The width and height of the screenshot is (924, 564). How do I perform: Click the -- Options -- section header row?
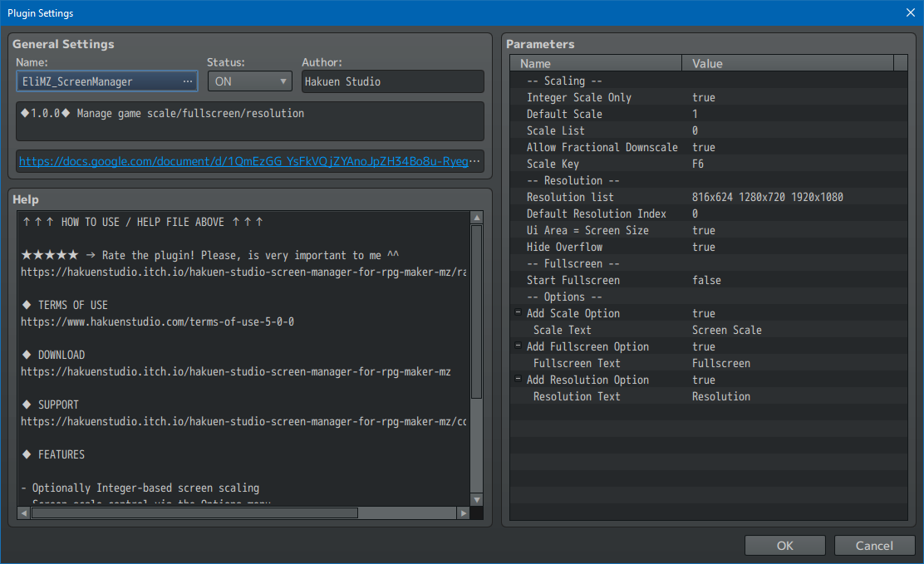[x=708, y=297]
